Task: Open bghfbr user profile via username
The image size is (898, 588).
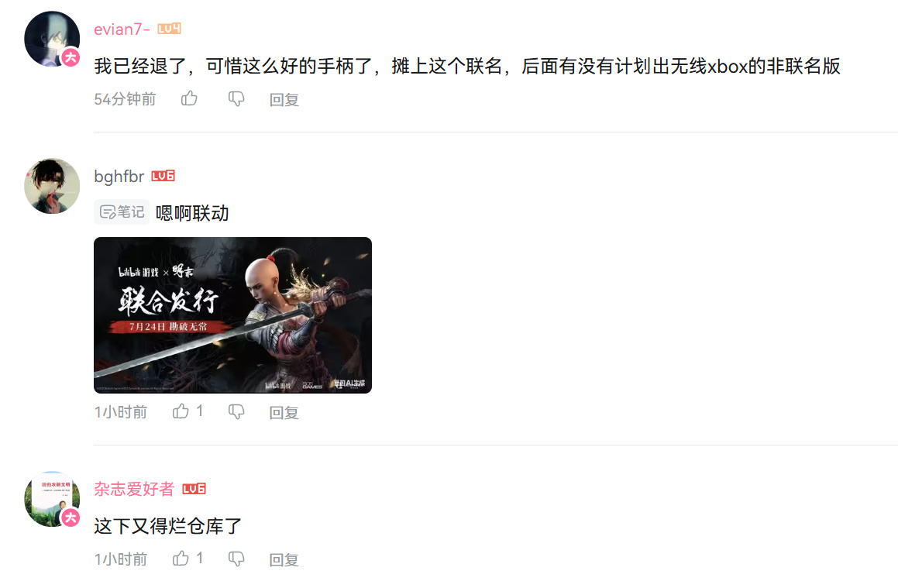Action: click(119, 177)
